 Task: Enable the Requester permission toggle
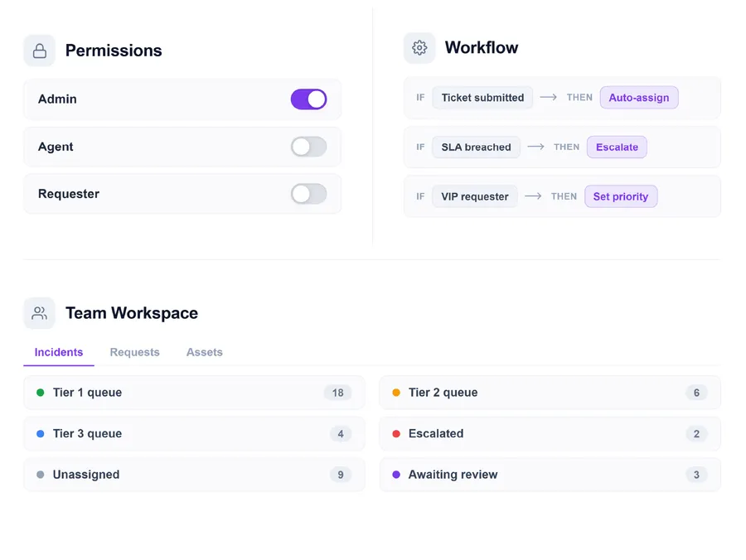[x=309, y=194]
